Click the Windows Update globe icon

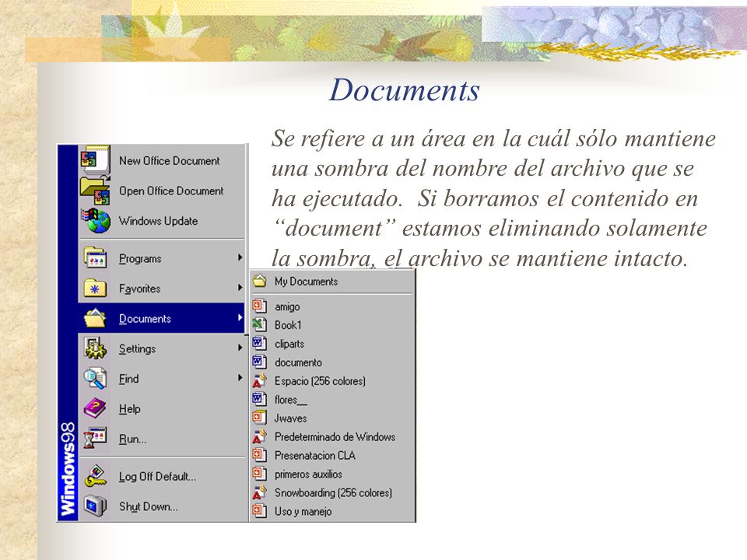pos(95,220)
